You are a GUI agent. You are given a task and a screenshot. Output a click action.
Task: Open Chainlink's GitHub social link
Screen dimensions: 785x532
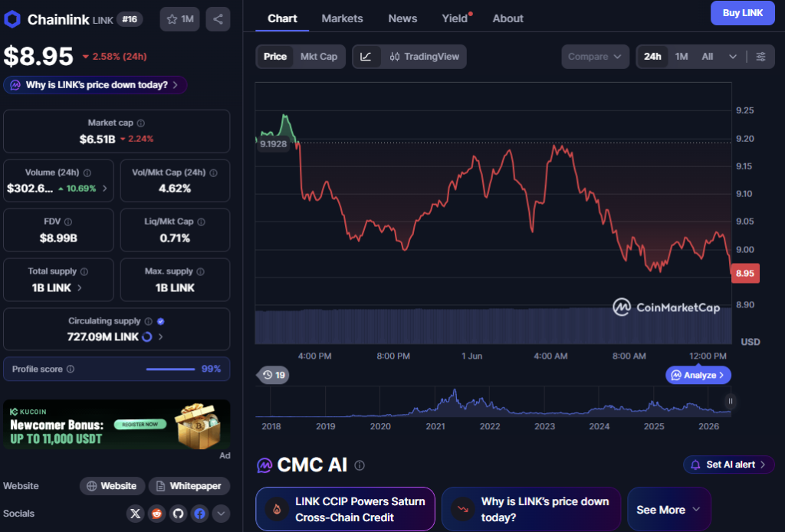point(178,514)
